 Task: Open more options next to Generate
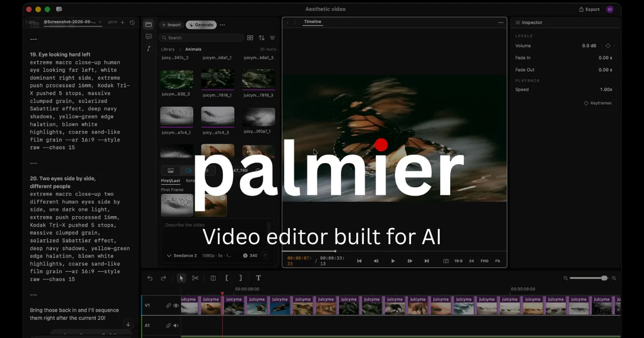click(x=222, y=25)
